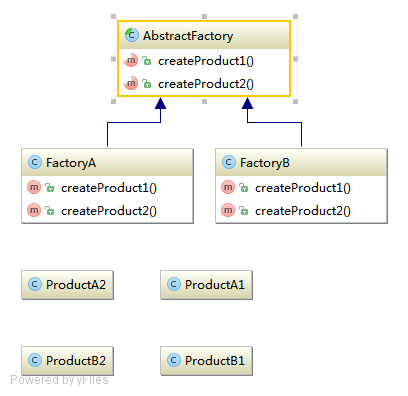Click the FactoryB class icon

click(229, 162)
